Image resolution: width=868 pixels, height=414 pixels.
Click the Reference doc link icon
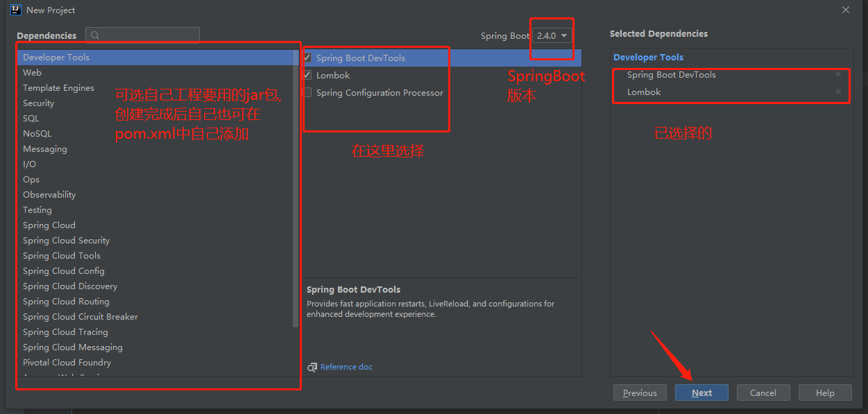point(313,367)
